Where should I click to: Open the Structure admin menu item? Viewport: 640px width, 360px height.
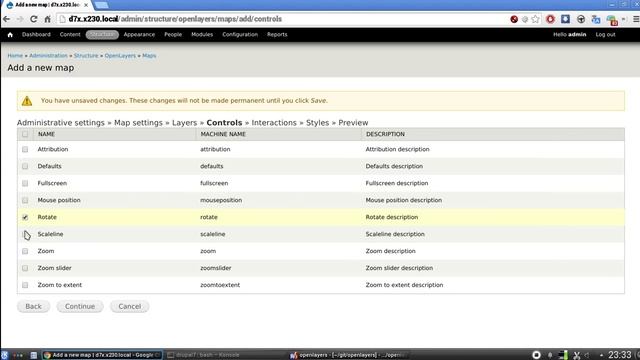[102, 35]
